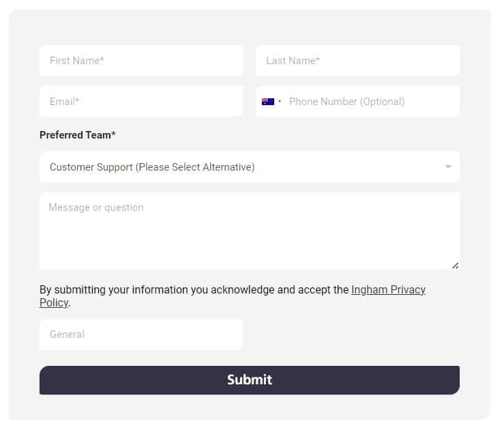This screenshot has height=430, width=504.
Task: Click into the Last Name field
Action: [x=357, y=61]
